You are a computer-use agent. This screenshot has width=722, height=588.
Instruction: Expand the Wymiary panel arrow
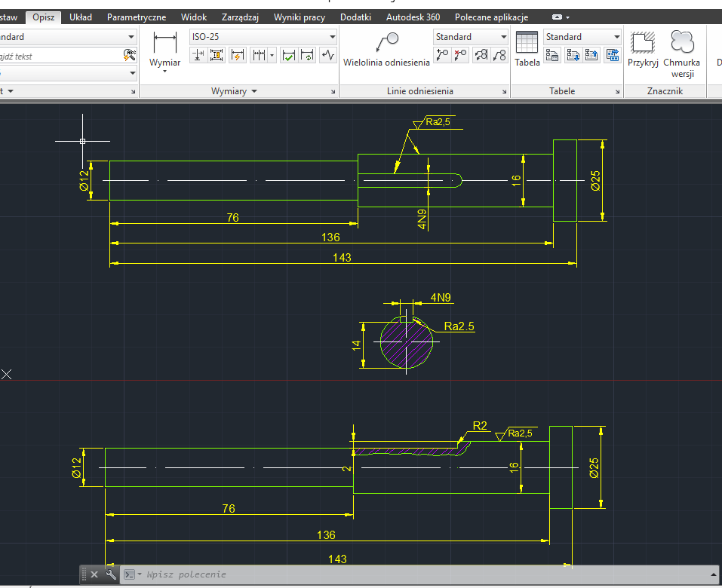254,91
